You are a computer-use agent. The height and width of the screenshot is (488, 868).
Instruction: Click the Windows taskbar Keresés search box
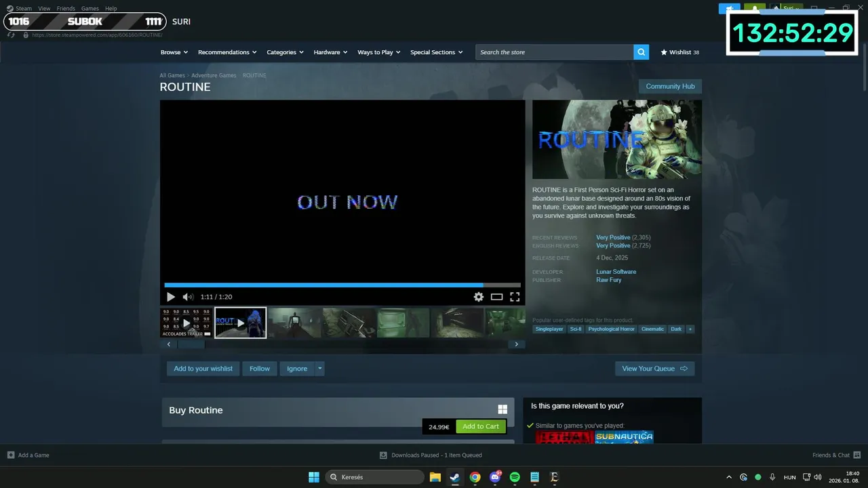[374, 477]
